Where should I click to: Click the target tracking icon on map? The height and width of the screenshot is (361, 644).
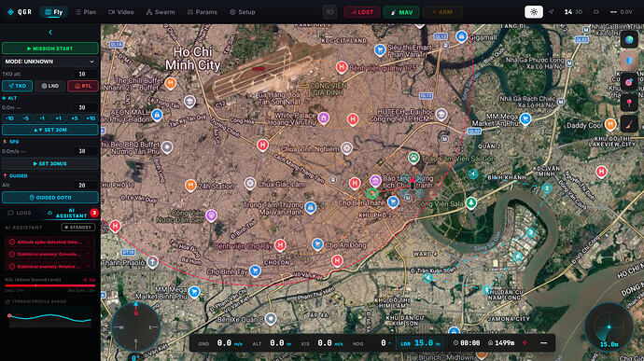[x=629, y=82]
